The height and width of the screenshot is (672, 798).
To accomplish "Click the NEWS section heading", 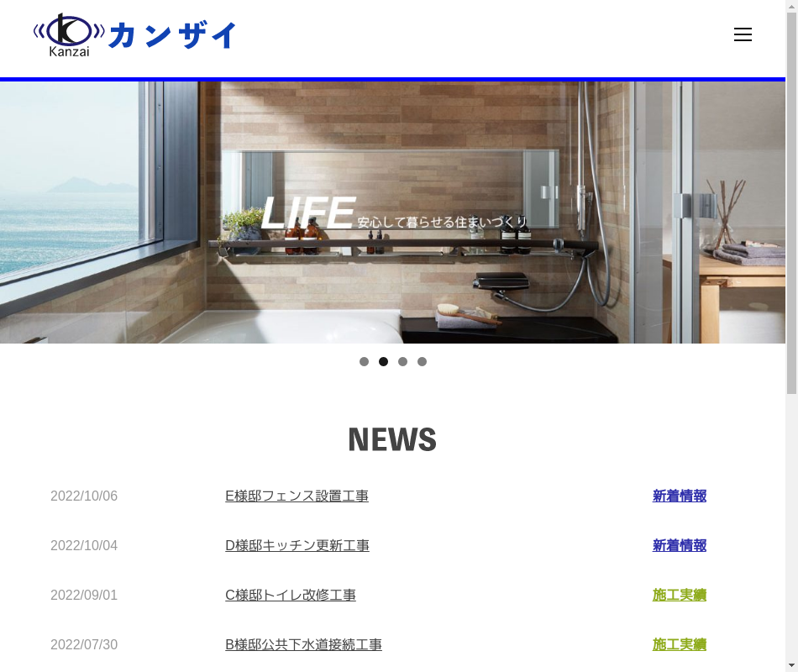I will (x=392, y=439).
